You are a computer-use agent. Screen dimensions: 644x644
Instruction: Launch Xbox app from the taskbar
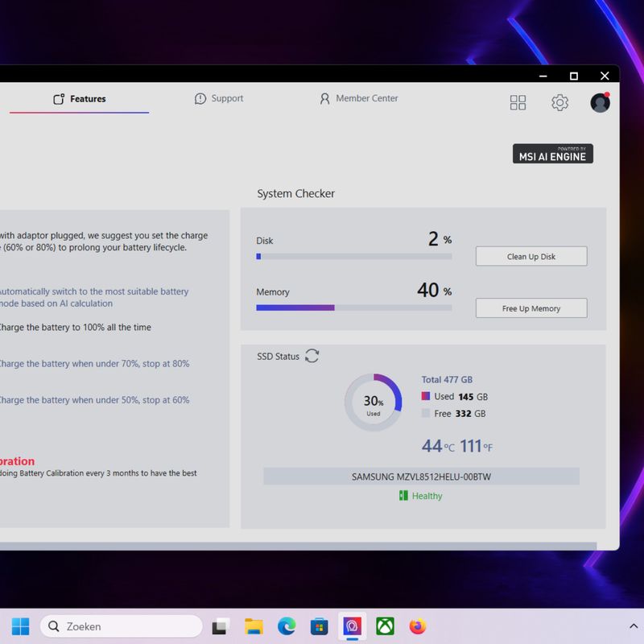pos(385,626)
